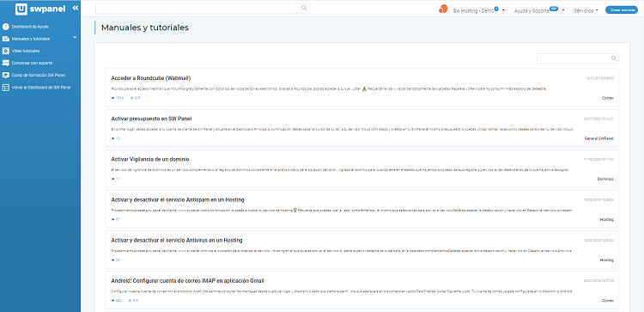This screenshot has width=644, height=312.
Task: Open Antispam en un Hosting article
Action: pos(178,199)
